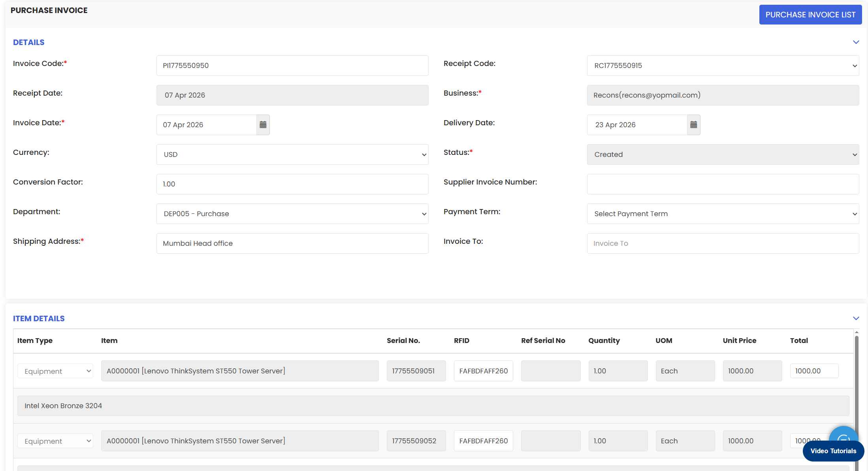Screen dimensions: 868x471
Task: Open the Select Payment Term dropdown
Action: (723, 214)
